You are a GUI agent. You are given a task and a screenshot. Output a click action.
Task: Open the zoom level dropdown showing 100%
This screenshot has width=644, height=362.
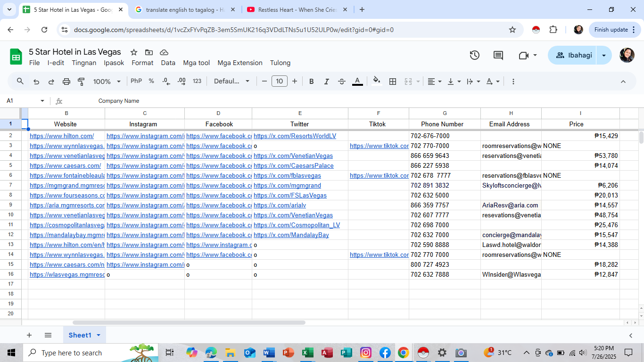click(107, 82)
